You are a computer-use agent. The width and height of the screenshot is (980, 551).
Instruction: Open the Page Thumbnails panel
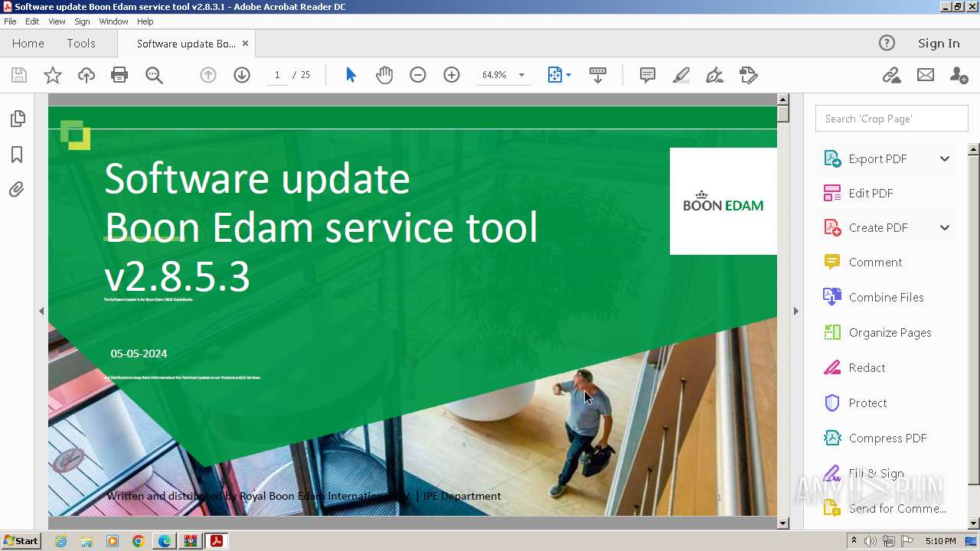click(x=18, y=119)
